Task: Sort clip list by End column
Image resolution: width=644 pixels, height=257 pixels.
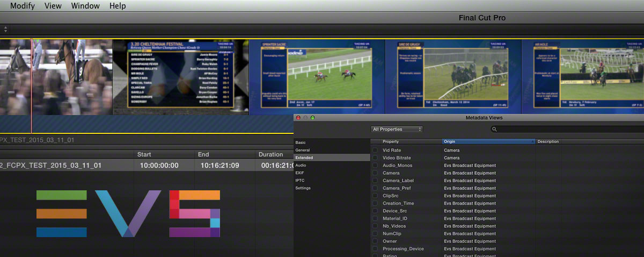Action: click(225, 154)
